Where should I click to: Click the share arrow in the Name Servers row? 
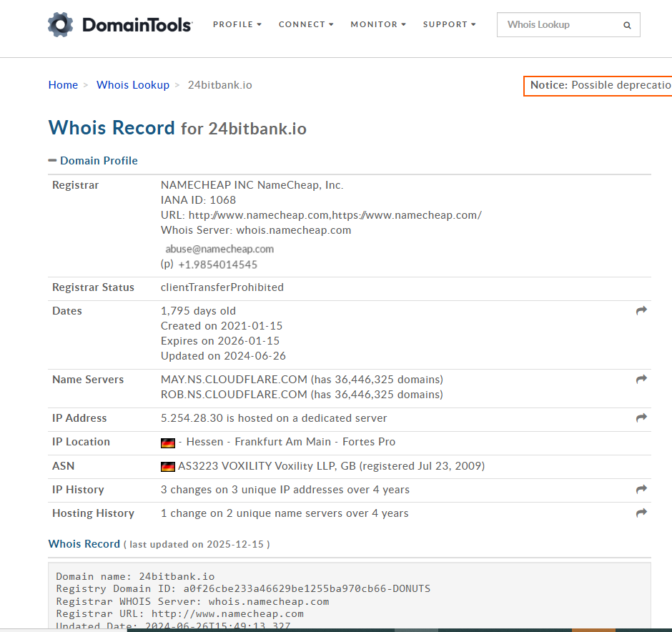click(x=641, y=379)
